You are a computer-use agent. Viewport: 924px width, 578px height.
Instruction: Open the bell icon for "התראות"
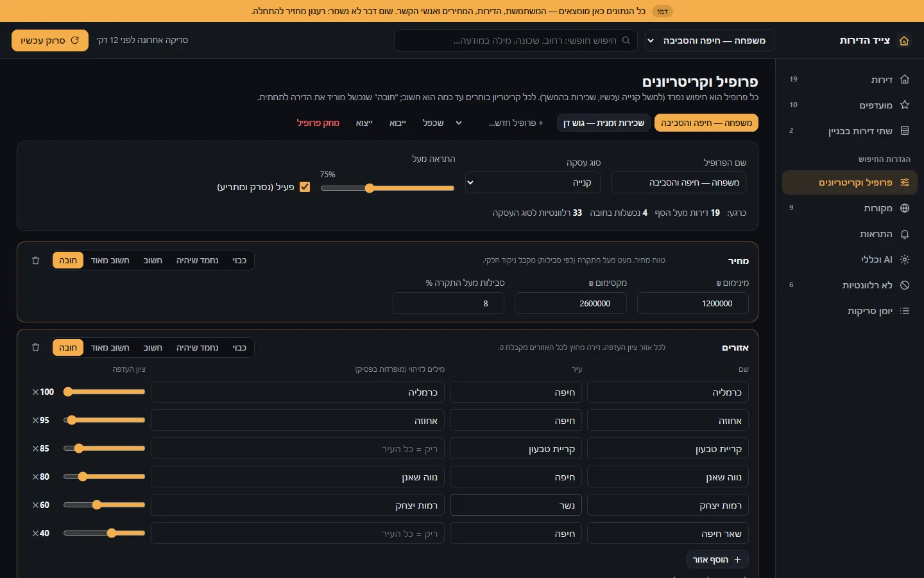(x=905, y=234)
